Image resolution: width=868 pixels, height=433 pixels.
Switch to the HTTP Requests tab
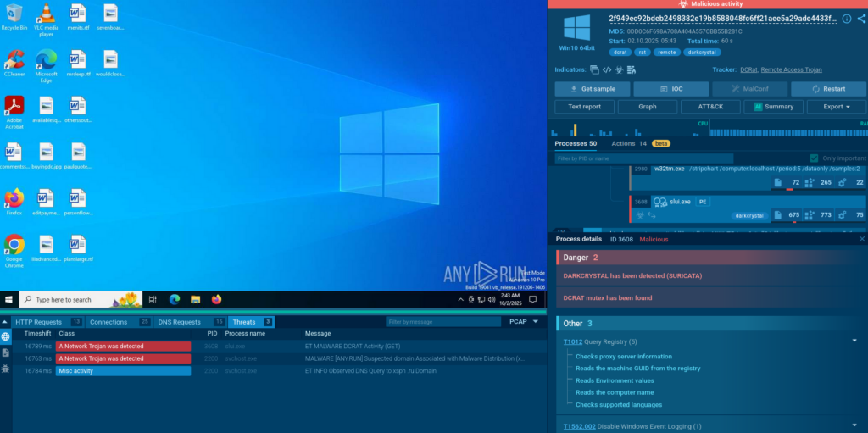47,322
